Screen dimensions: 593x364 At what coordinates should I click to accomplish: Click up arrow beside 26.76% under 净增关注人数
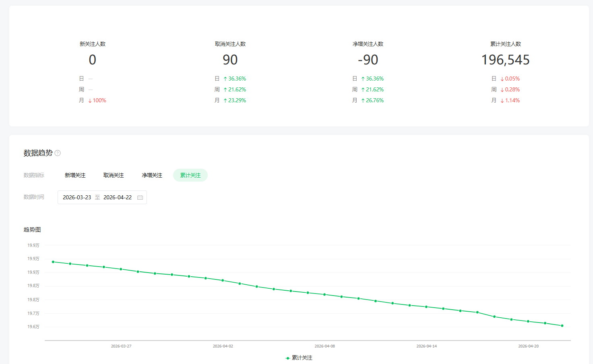click(363, 101)
